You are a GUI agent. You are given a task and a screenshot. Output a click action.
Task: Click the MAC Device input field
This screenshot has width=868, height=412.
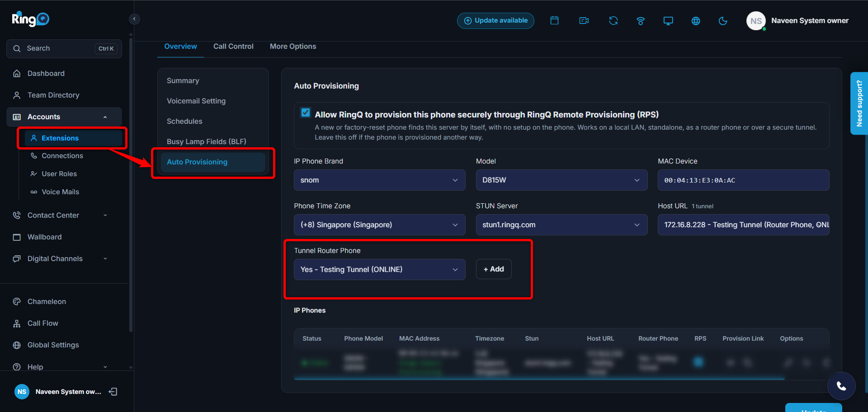pos(743,180)
